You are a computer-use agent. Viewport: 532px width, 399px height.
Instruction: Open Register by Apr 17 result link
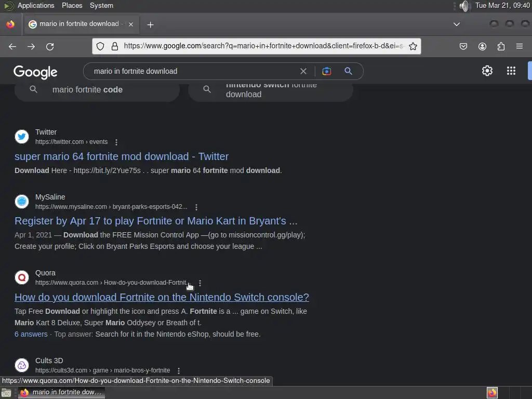156,221
